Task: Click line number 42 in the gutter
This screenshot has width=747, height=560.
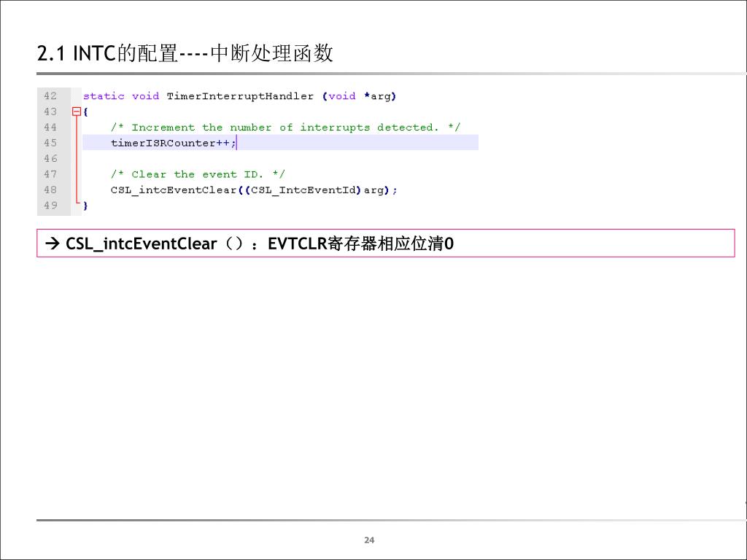Action: 50,96
